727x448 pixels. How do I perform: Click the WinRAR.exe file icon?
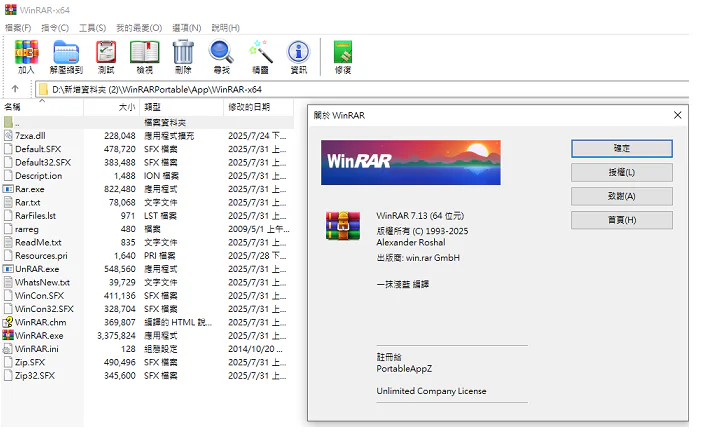[x=8, y=335]
